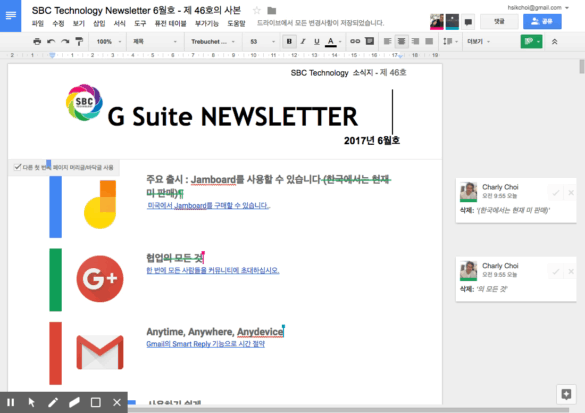This screenshot has width=585, height=413.
Task: Open the 부가기능 menu
Action: 207,24
